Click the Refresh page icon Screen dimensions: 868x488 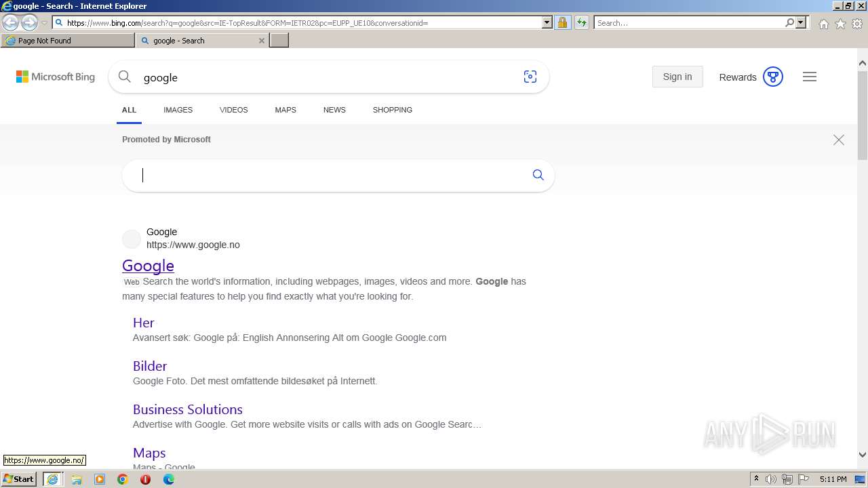(x=581, y=22)
